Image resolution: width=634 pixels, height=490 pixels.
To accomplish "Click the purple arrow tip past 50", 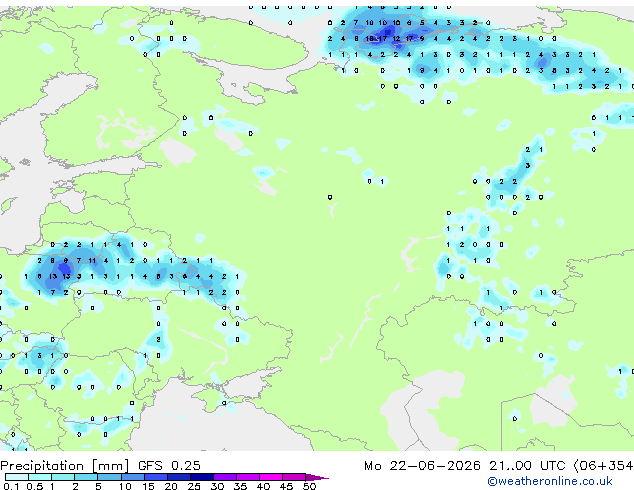I will point(317,477).
